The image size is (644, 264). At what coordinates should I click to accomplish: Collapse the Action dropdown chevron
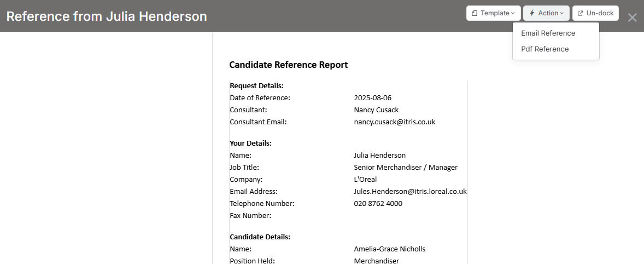point(562,13)
